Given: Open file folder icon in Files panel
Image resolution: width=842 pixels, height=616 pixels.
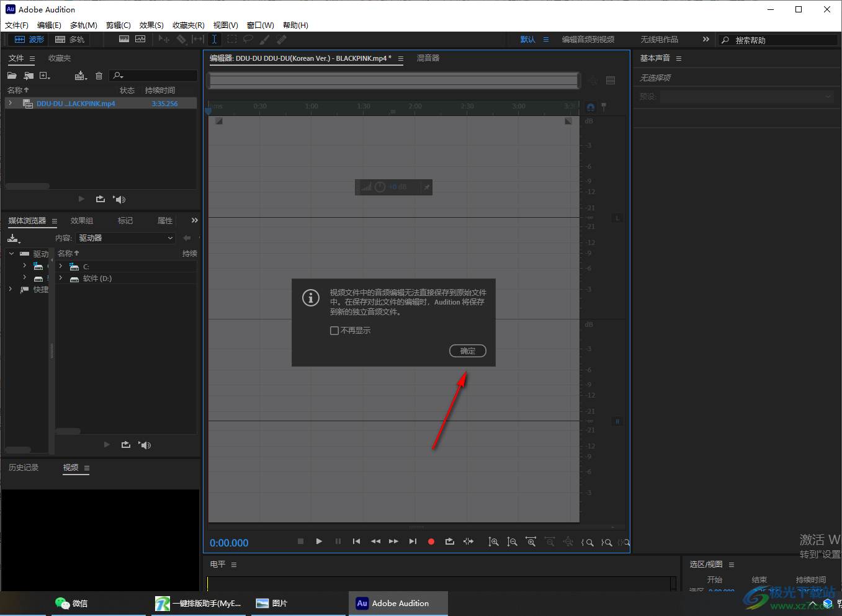Looking at the screenshot, I should point(12,76).
